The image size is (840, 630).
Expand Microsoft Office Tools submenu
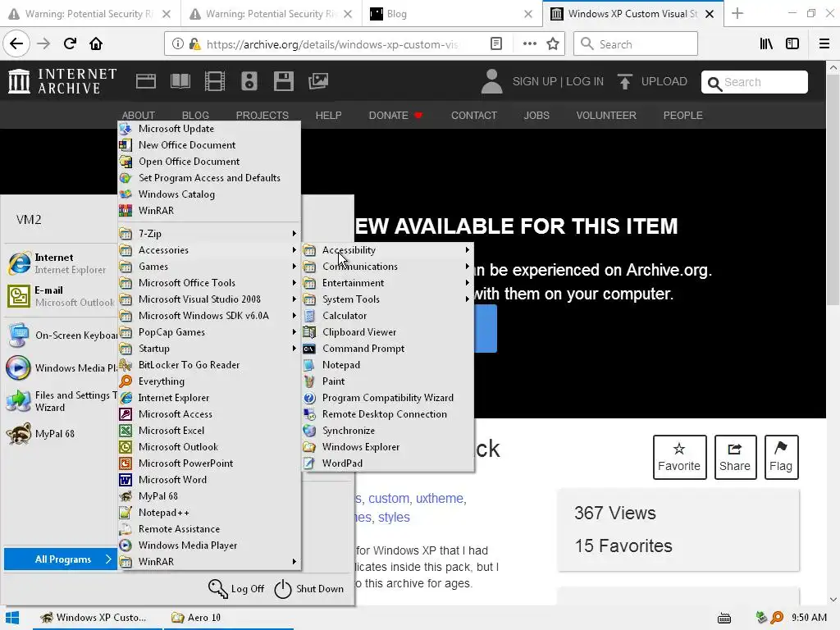click(209, 283)
